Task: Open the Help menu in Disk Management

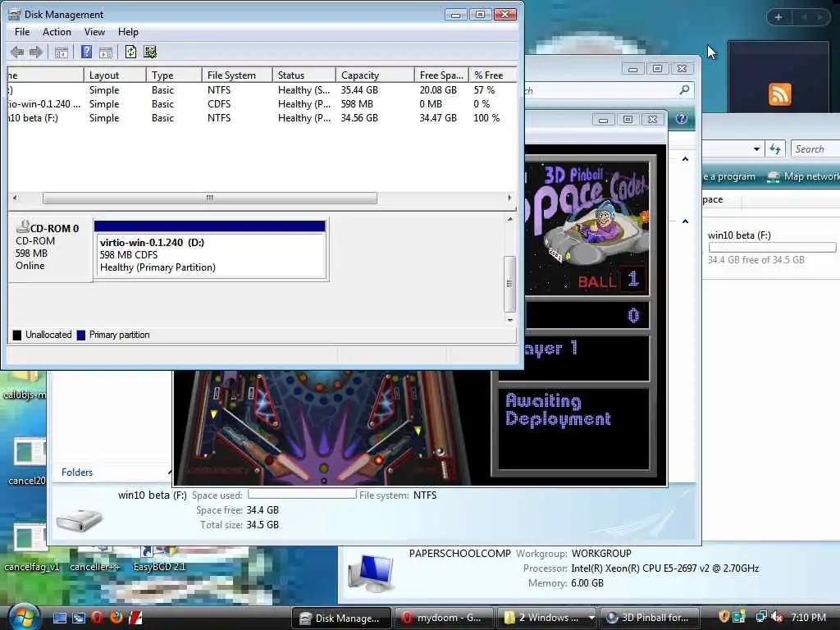Action: (128, 32)
